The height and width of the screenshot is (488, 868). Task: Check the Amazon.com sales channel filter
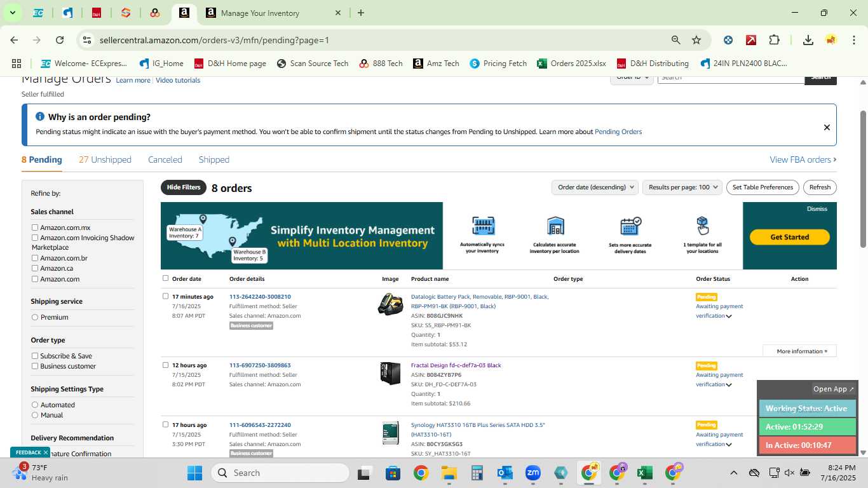pyautogui.click(x=35, y=279)
